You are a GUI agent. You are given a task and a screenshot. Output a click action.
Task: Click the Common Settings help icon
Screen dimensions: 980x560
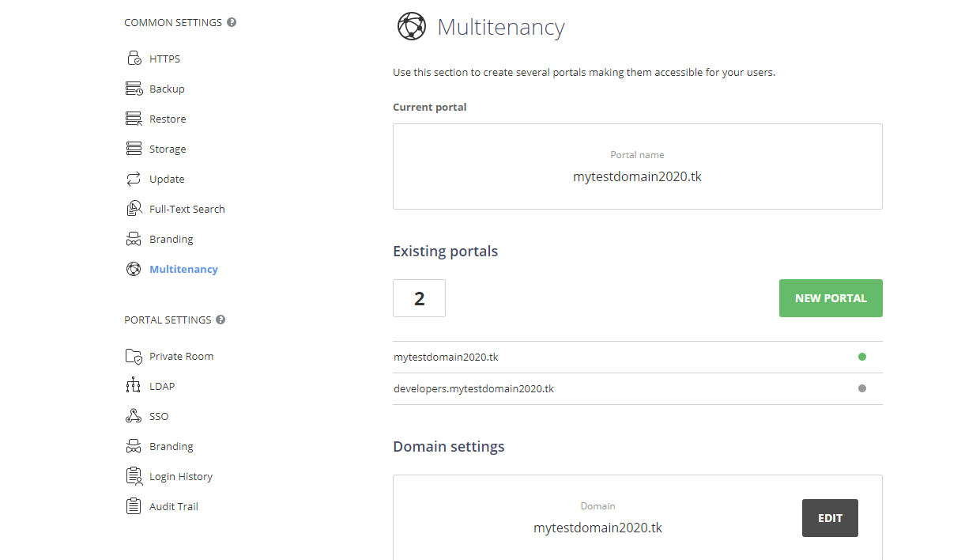point(230,22)
